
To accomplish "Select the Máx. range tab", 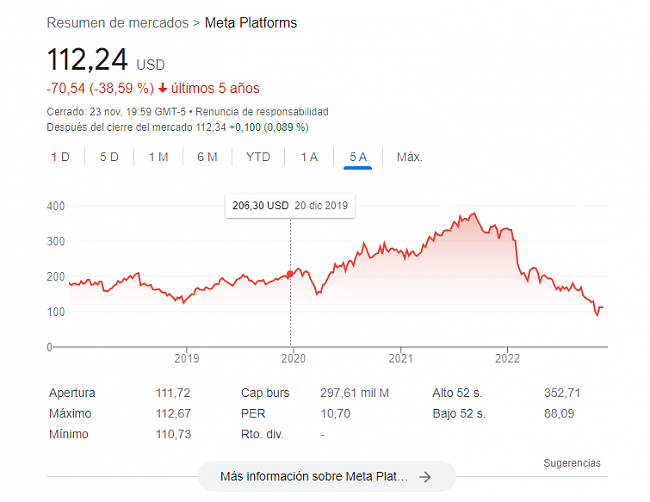I will pyautogui.click(x=410, y=157).
